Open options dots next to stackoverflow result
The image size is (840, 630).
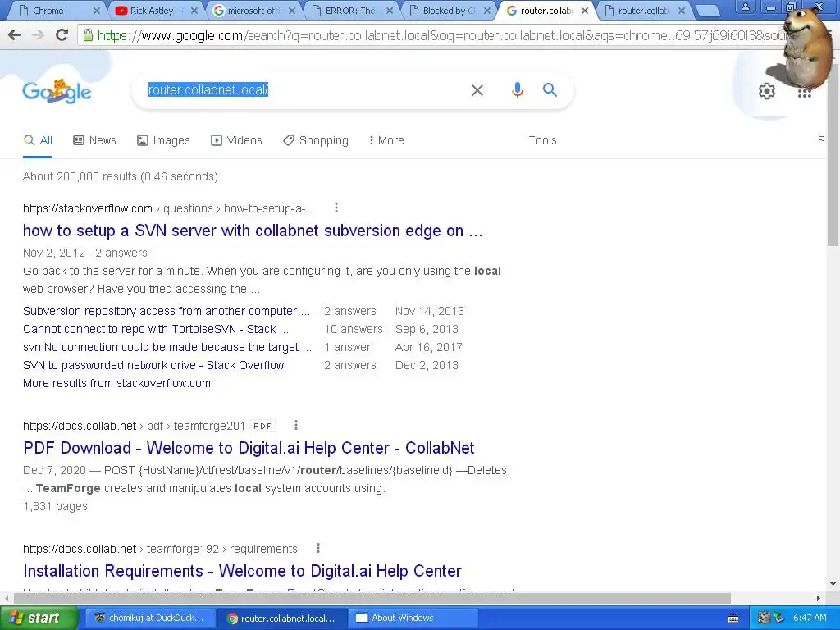coord(336,208)
